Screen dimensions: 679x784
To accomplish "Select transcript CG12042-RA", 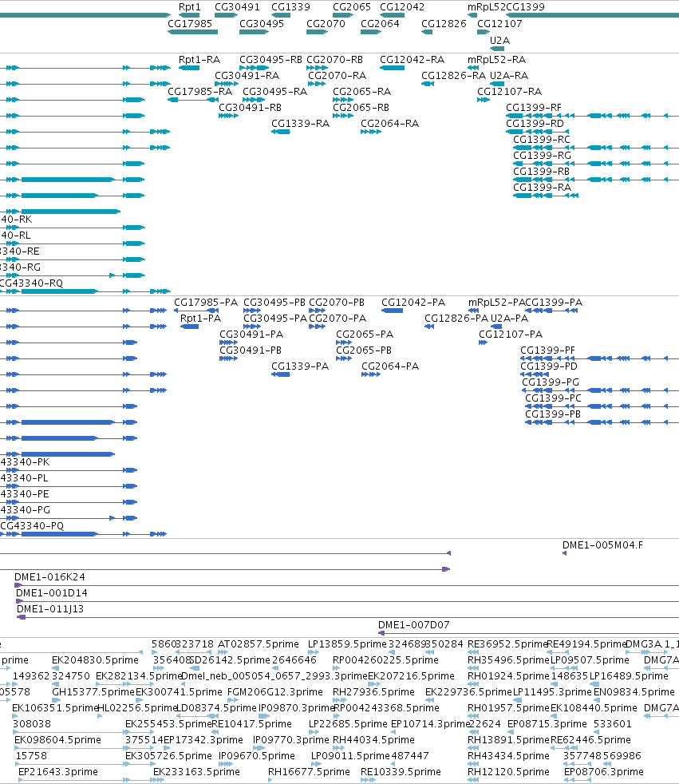I will pyautogui.click(x=412, y=60).
